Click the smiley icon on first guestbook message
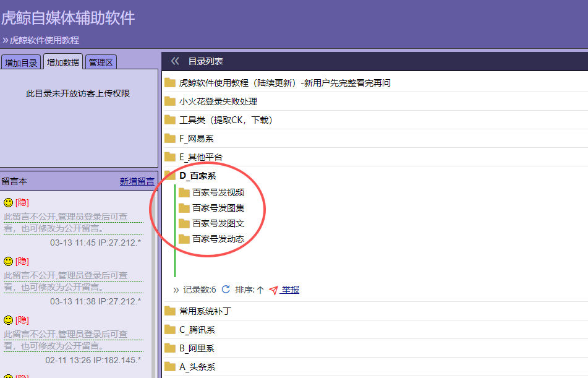 8,202
